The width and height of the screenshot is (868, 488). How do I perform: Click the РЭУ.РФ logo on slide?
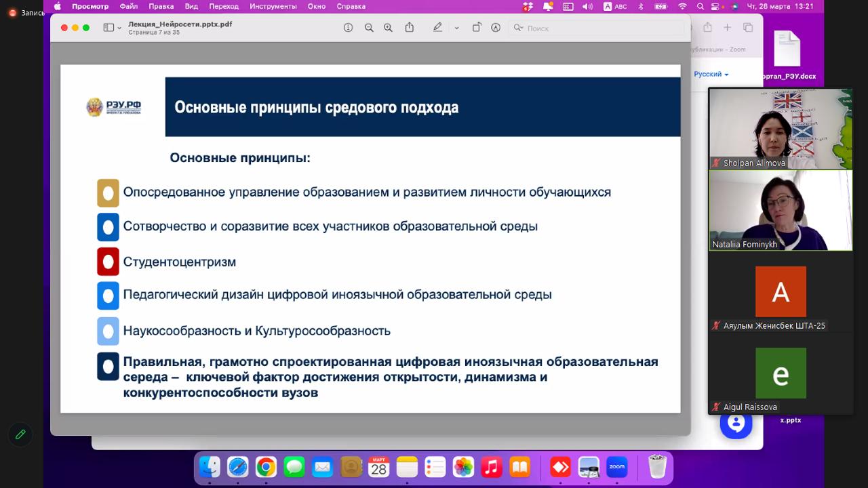pos(113,107)
